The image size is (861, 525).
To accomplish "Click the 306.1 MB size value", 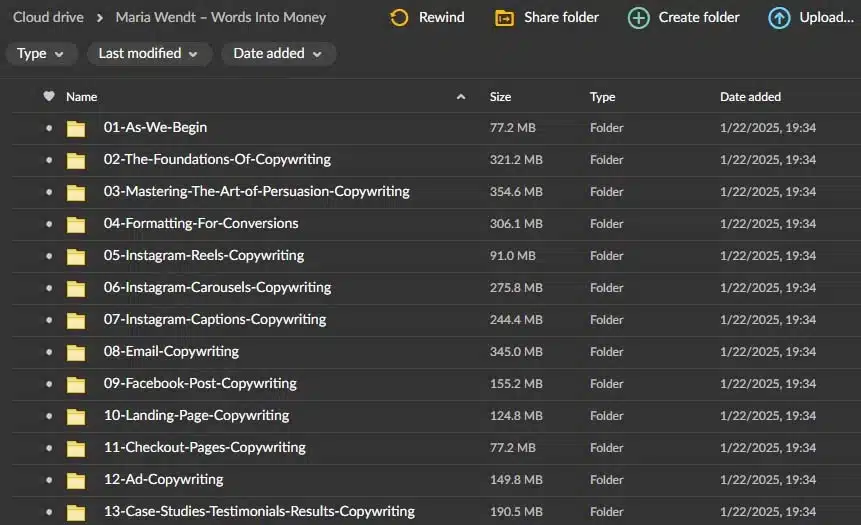I will (x=516, y=224).
